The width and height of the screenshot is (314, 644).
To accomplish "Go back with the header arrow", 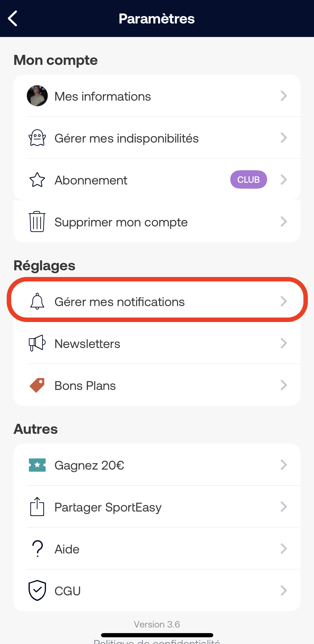I will coord(13,18).
